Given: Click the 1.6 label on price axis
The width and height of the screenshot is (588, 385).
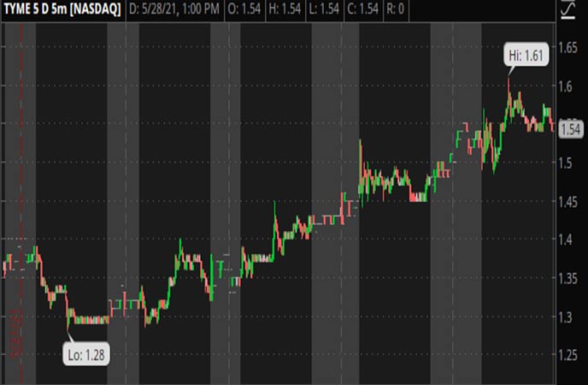Looking at the screenshot, I should pos(566,86).
